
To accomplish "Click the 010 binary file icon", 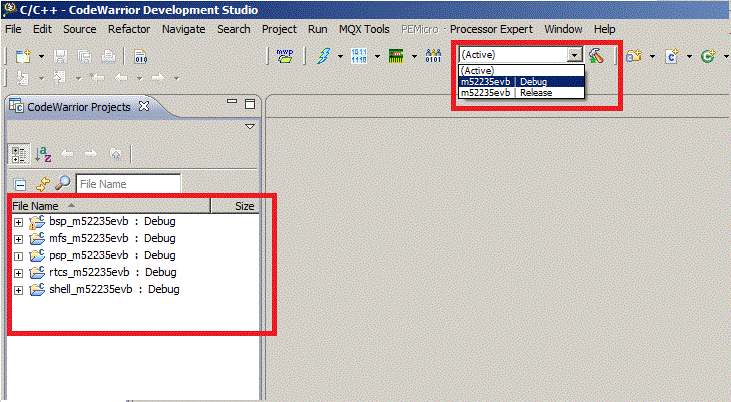I will [140, 56].
